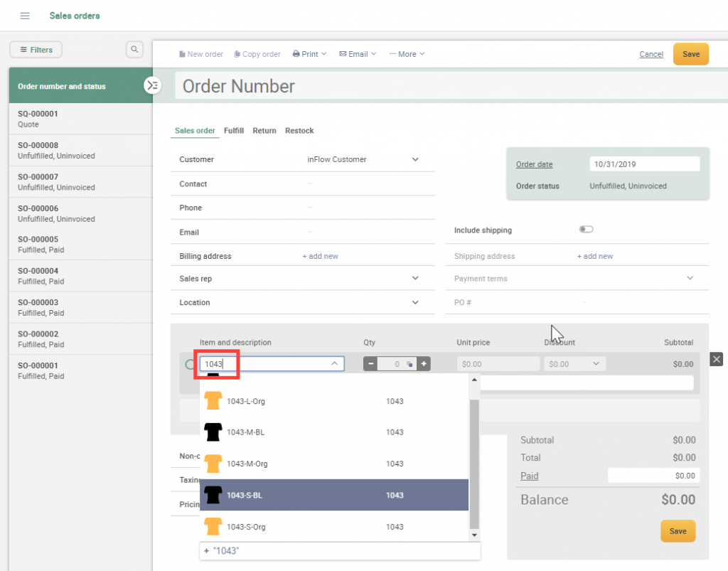Image resolution: width=728 pixels, height=571 pixels.
Task: Open order SO-000008 in the list
Action: [81, 151]
